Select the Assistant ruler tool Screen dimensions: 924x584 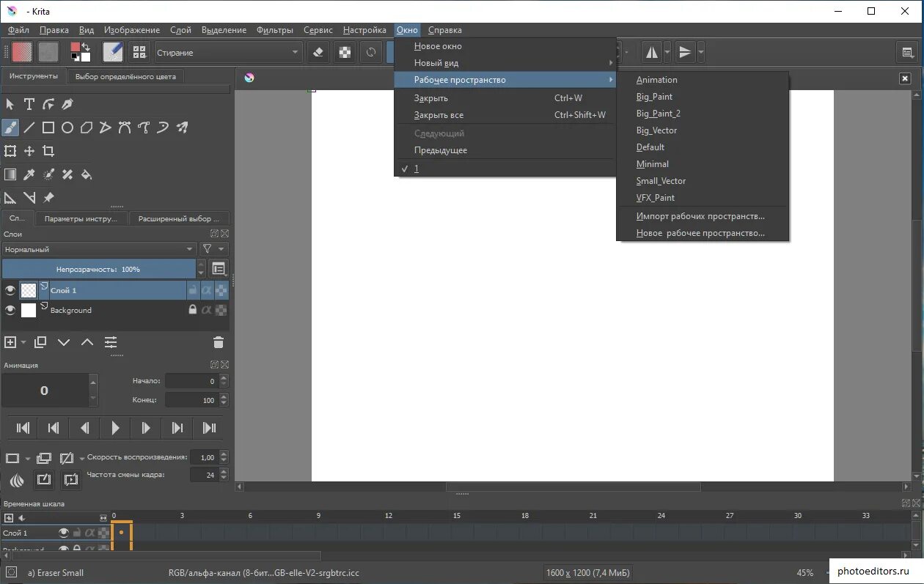(x=10, y=198)
